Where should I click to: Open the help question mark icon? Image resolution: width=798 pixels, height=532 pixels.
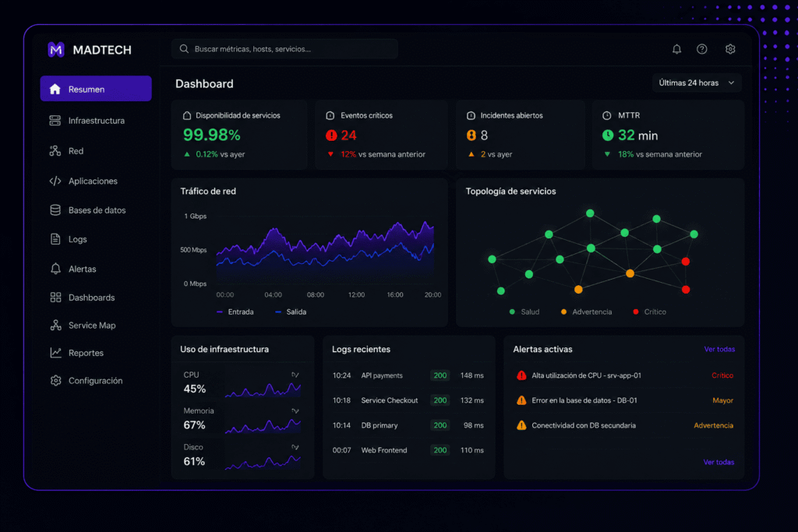coord(702,49)
